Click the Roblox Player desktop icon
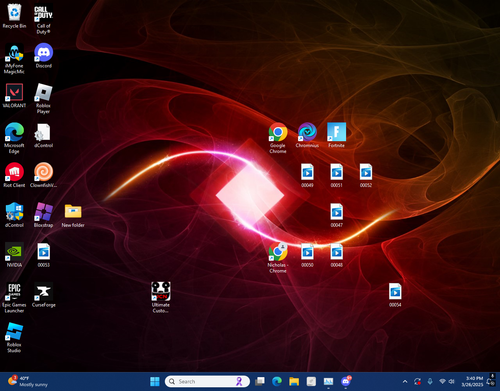The image size is (500, 391). [x=44, y=98]
